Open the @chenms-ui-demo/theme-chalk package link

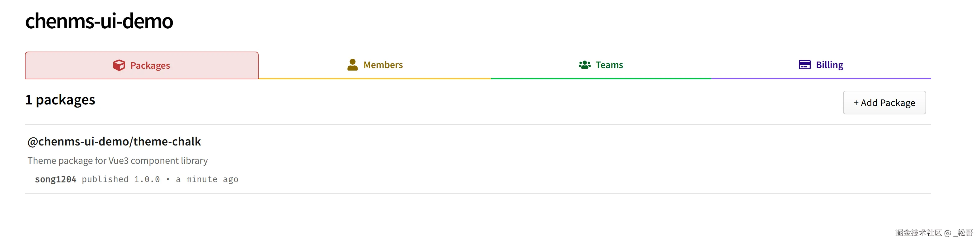(x=114, y=141)
